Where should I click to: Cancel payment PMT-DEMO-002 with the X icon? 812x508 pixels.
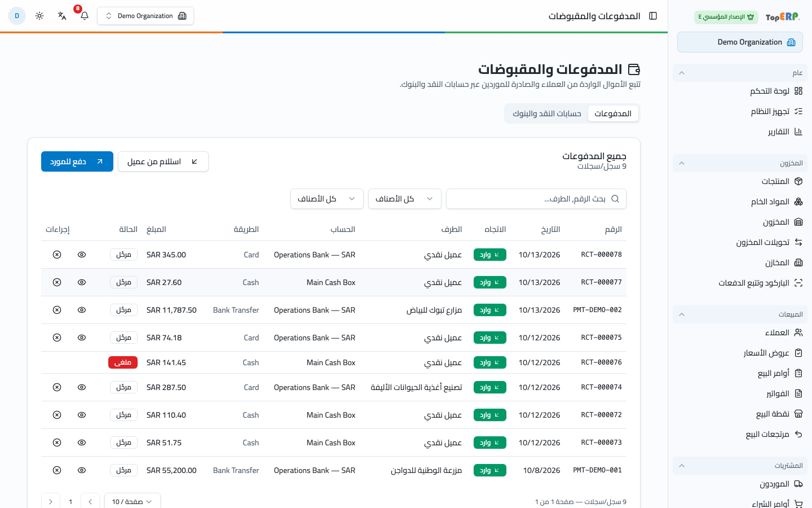(57, 310)
